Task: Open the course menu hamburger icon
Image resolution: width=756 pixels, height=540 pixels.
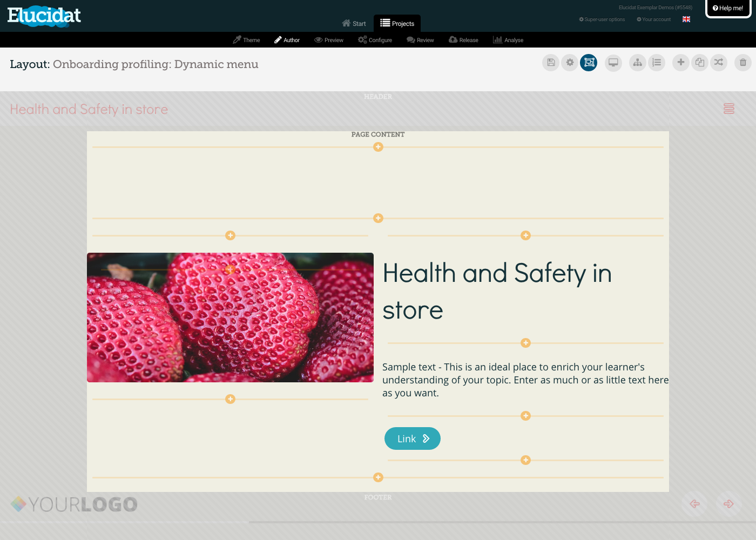Action: pyautogui.click(x=729, y=109)
